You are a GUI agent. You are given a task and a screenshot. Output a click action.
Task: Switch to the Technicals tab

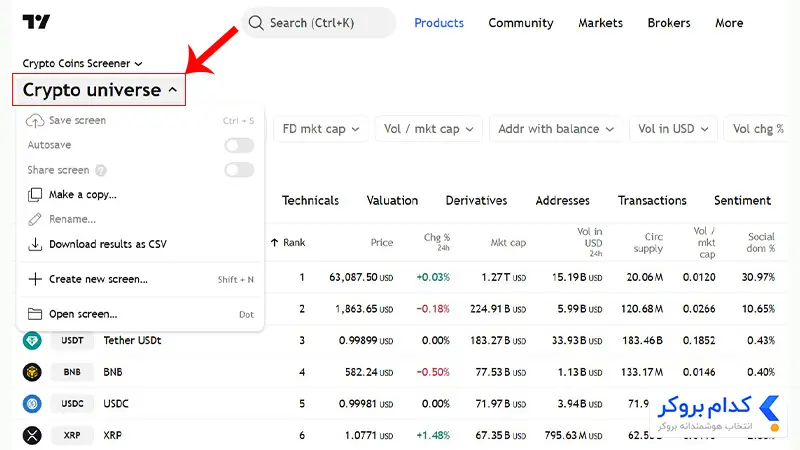point(310,201)
